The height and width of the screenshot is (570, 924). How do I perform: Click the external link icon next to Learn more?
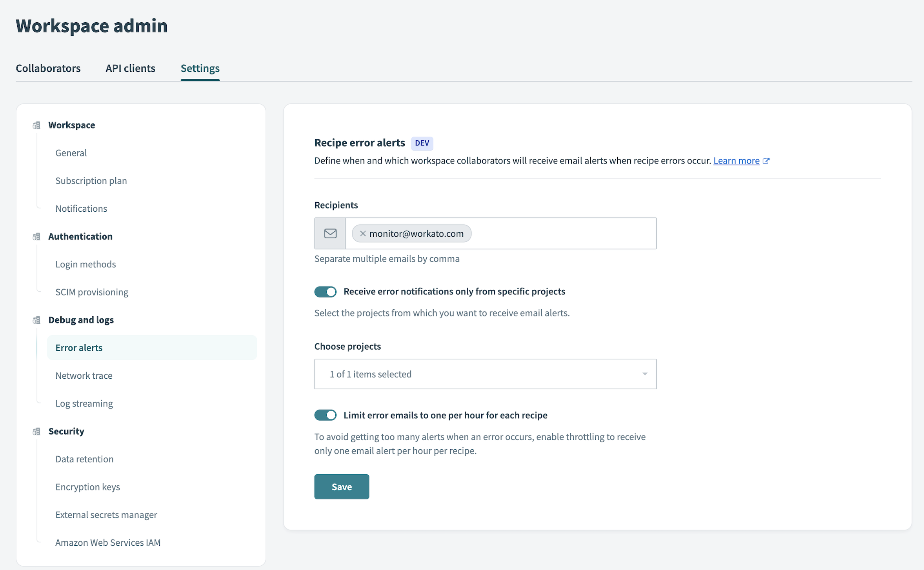[x=766, y=160]
